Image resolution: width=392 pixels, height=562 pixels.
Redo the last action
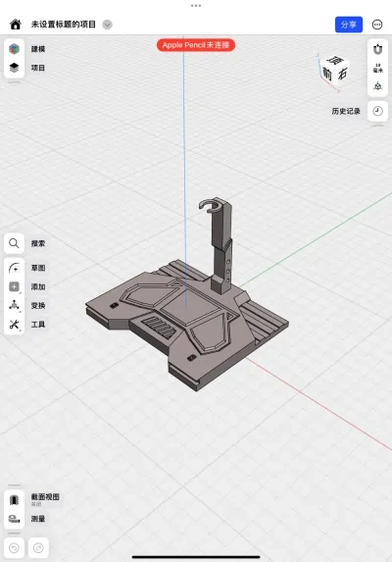coord(38,547)
